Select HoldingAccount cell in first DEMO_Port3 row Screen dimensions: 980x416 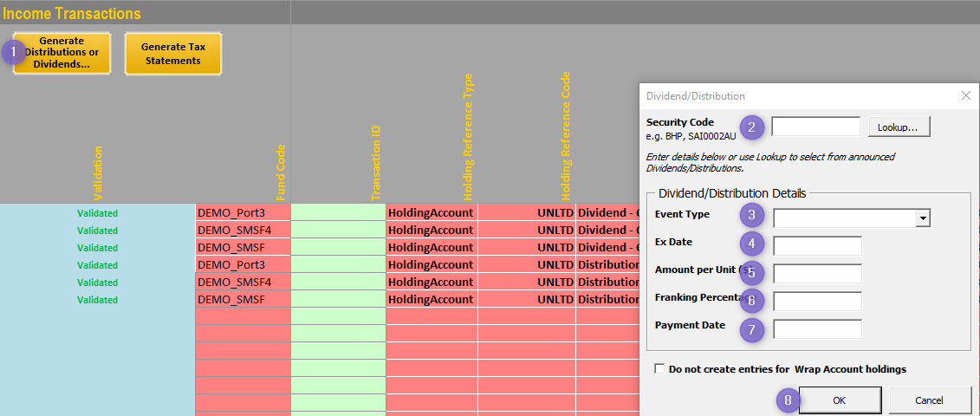(432, 212)
